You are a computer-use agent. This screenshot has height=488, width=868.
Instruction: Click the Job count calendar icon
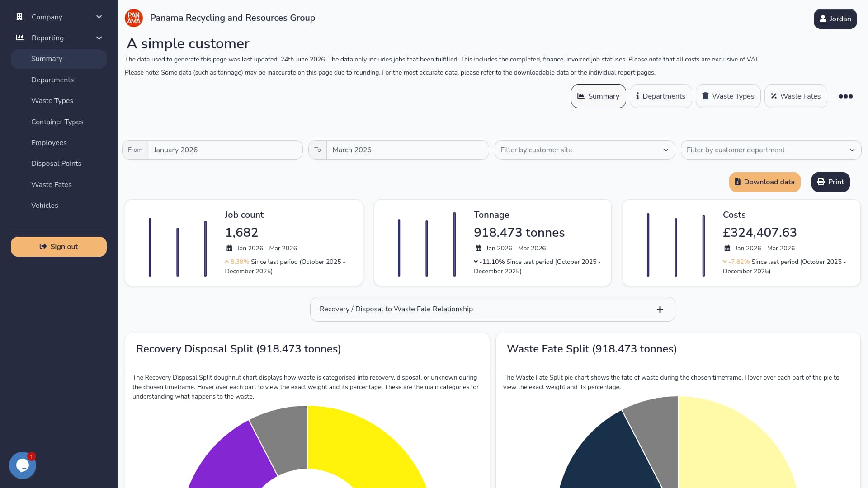tap(229, 248)
